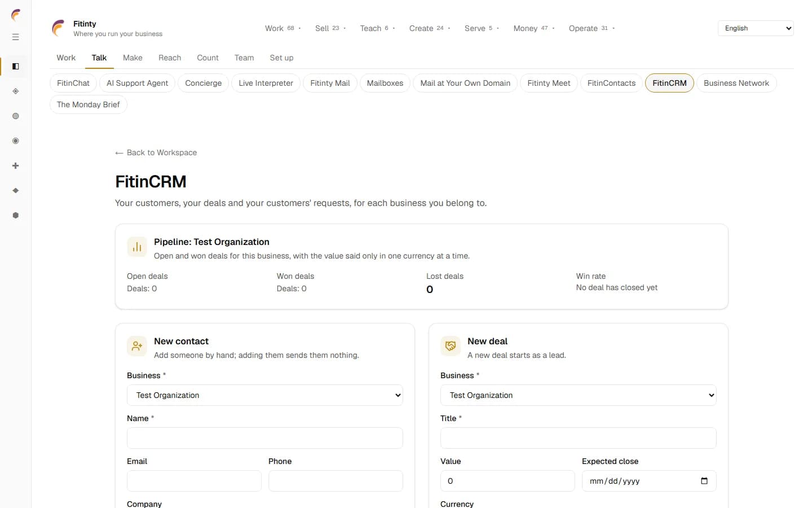Click the New contact person-plus icon
The width and height of the screenshot is (812, 508).
[137, 346]
